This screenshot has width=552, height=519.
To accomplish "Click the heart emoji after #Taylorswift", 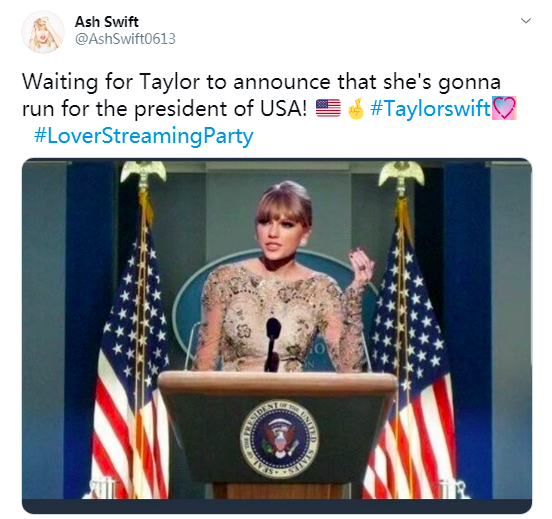I will coord(504,108).
